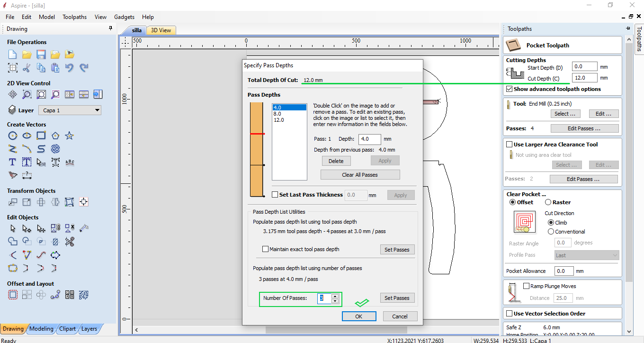The width and height of the screenshot is (644, 343).
Task: Undo the last action with the Undo arrow
Action: [70, 68]
